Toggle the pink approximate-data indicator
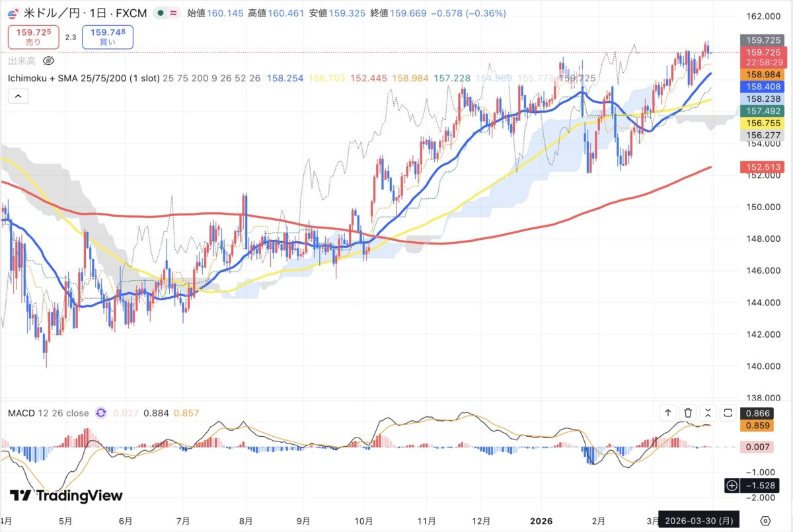793x532 pixels. [x=173, y=13]
